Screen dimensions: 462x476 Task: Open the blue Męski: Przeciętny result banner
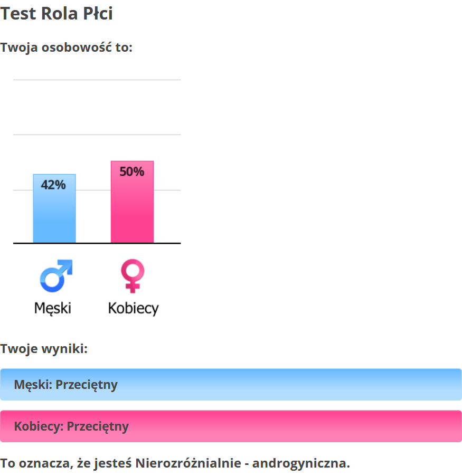tap(231, 384)
